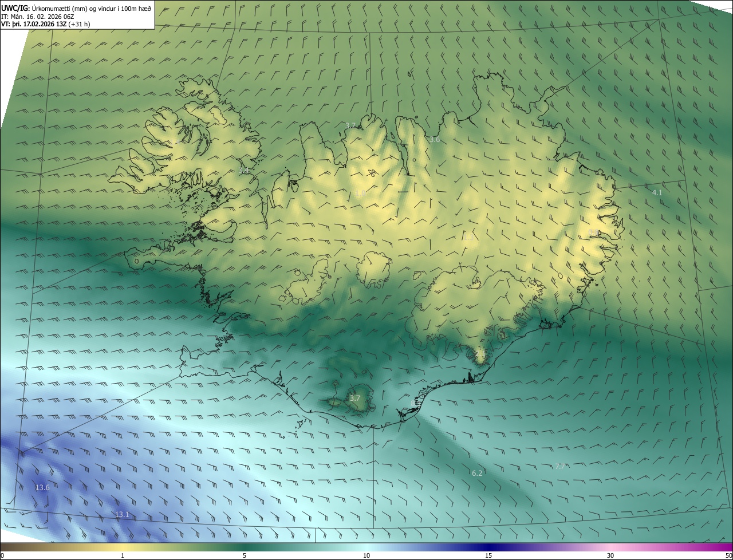The width and height of the screenshot is (733, 560).
Task: Select the 3.7 label near the northern peninsula
Action: click(350, 125)
